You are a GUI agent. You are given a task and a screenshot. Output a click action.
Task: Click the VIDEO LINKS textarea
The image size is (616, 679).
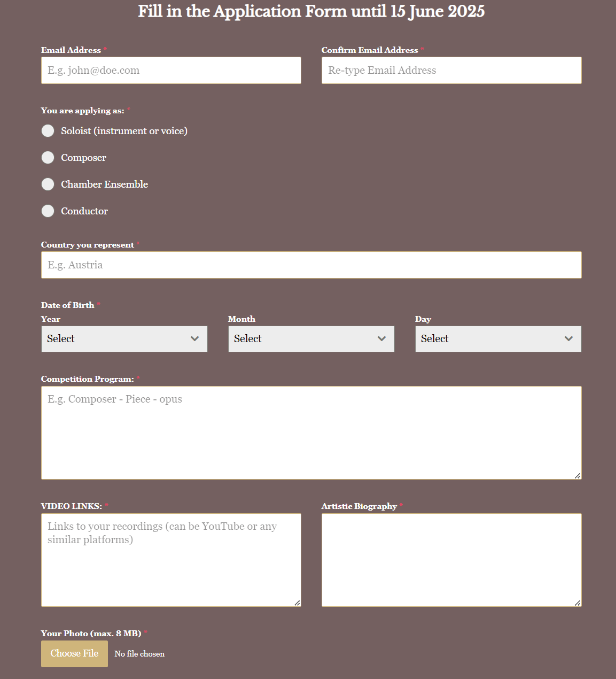(x=171, y=560)
